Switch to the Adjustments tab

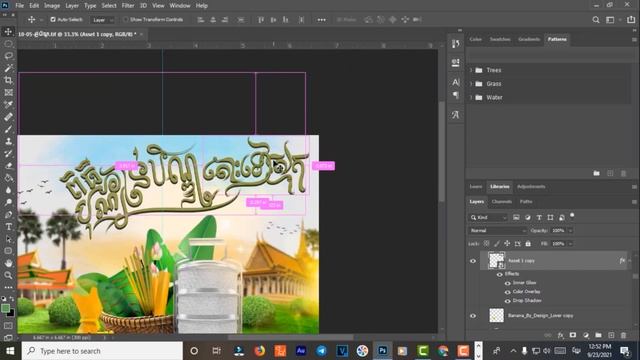(x=531, y=187)
